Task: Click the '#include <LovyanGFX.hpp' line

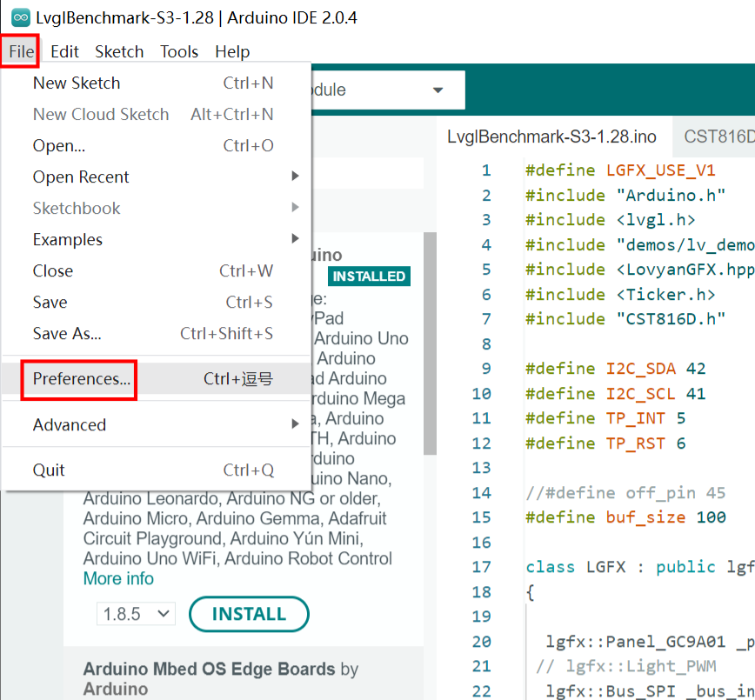Action: (x=640, y=270)
